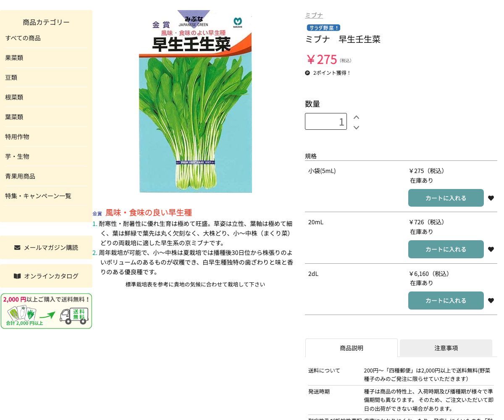This screenshot has width=504, height=420.
Task: Add 小袋(5mL) to the cart
Action: (x=446, y=198)
